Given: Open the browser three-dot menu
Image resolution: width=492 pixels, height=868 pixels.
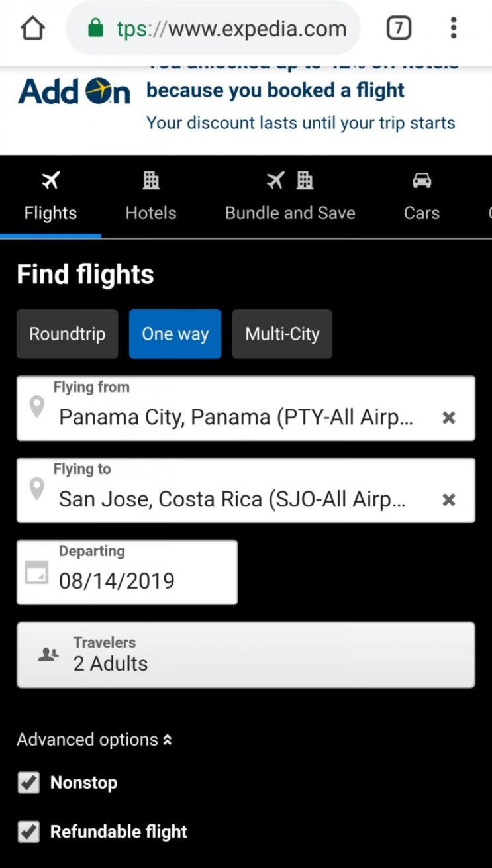Looking at the screenshot, I should pyautogui.click(x=454, y=28).
